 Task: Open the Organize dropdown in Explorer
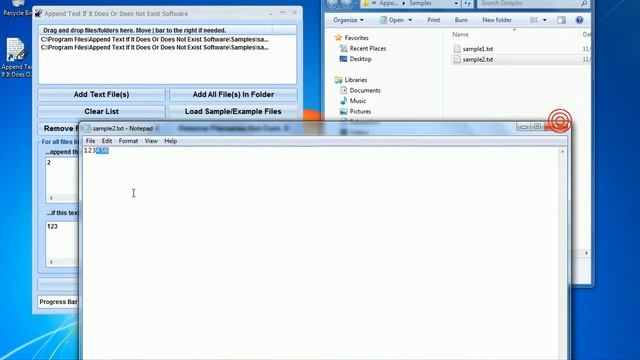tap(348, 20)
